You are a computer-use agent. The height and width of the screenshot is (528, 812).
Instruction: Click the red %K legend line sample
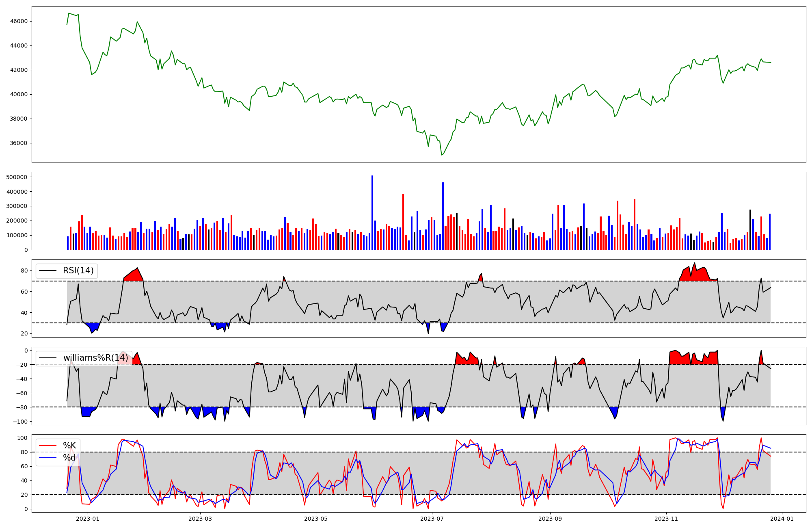(x=48, y=446)
